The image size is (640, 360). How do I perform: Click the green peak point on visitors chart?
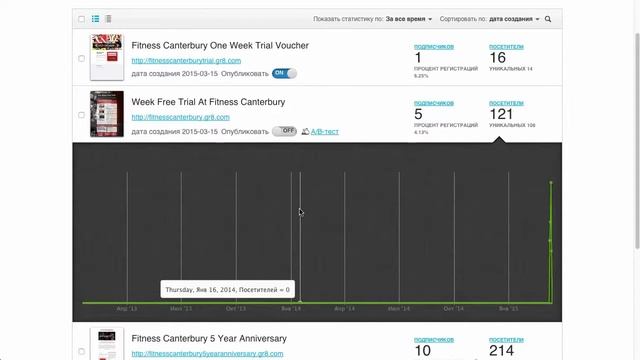551,182
